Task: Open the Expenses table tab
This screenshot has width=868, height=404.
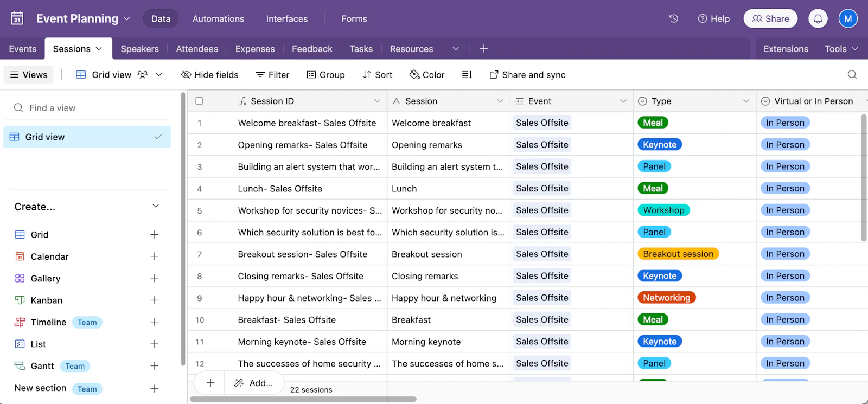Action: pyautogui.click(x=255, y=49)
